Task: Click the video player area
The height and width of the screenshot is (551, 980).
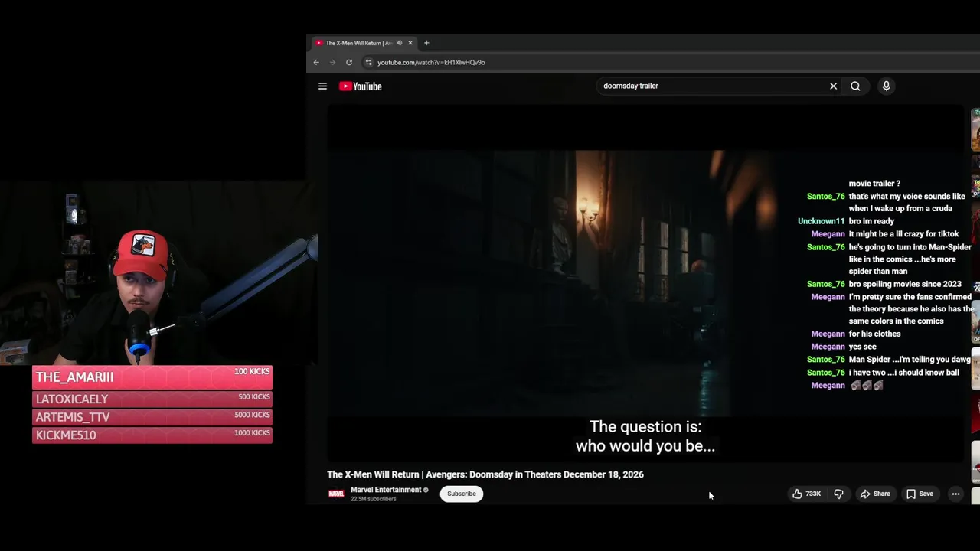Action: [647, 283]
